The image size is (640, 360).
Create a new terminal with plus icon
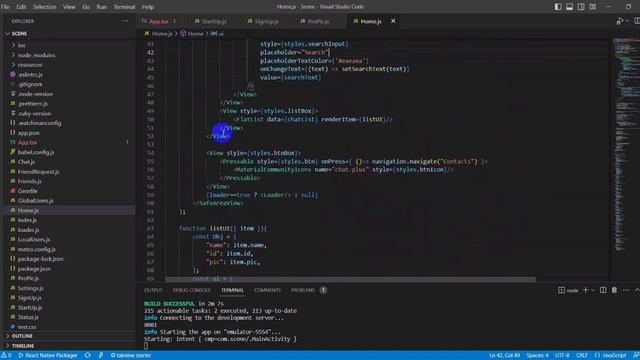tap(586, 290)
